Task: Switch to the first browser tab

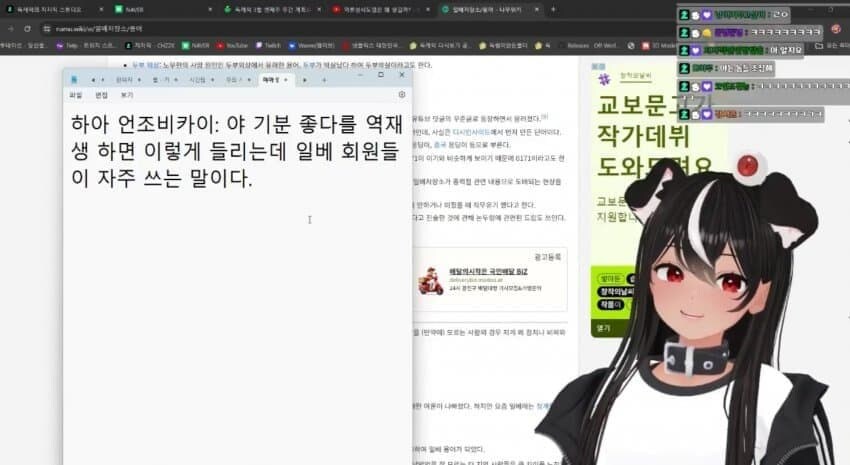Action: [x=53, y=10]
